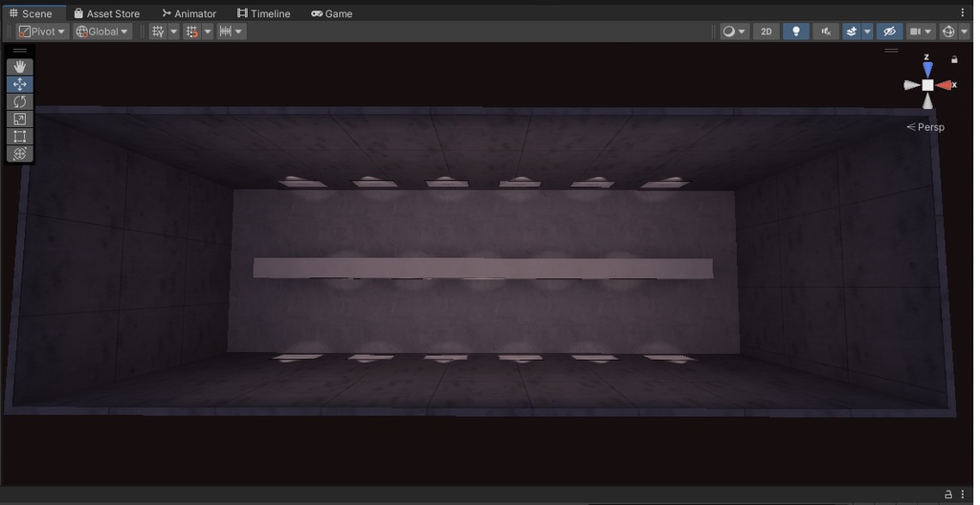Open the Pivot handle position dropdown

coord(42,32)
